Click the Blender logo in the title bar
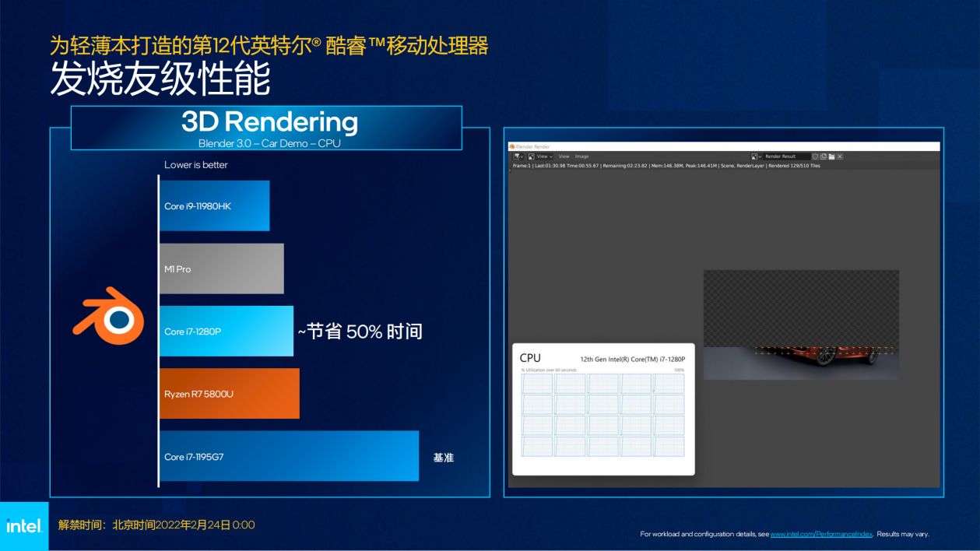980x551 pixels. tap(511, 146)
